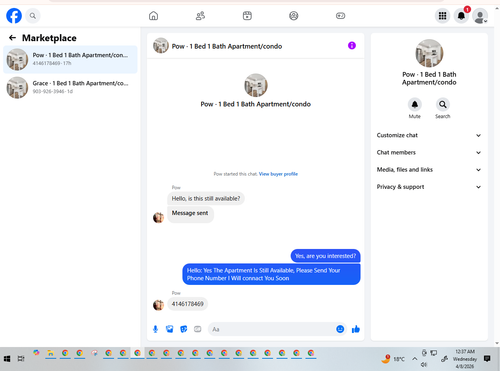Expand Chat members section
The image size is (500, 371).
pyautogui.click(x=429, y=153)
